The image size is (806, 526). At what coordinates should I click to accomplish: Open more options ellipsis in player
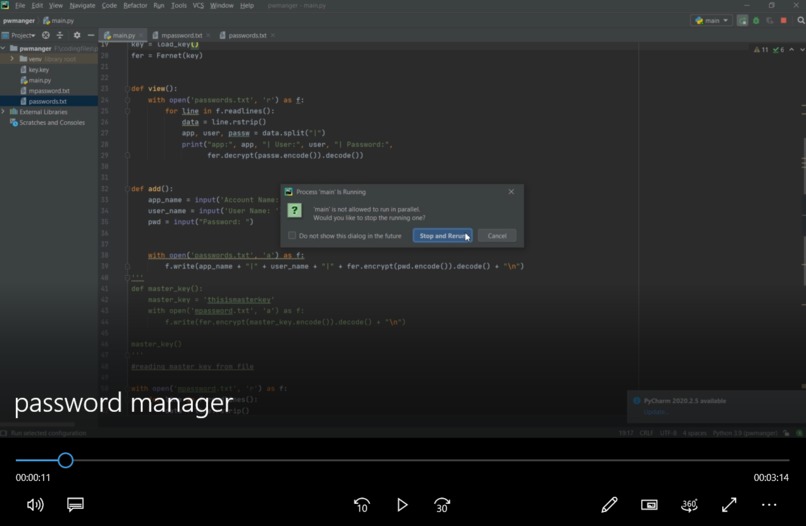click(769, 505)
